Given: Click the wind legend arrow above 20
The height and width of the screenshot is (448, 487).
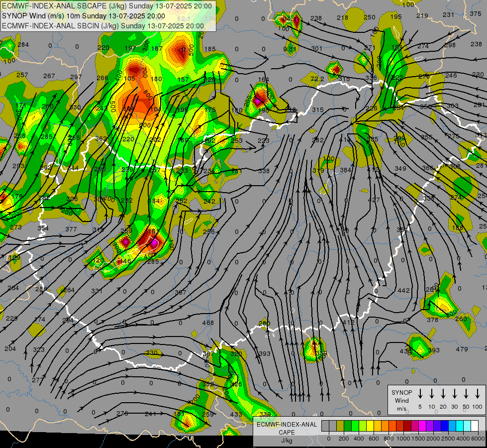Looking at the screenshot, I should (443, 394).
